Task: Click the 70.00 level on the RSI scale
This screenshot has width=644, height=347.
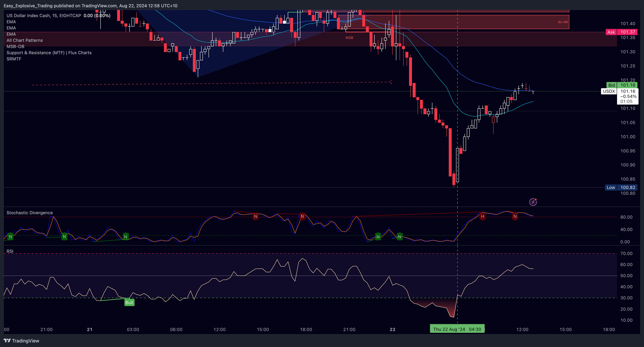Action: click(x=626, y=254)
